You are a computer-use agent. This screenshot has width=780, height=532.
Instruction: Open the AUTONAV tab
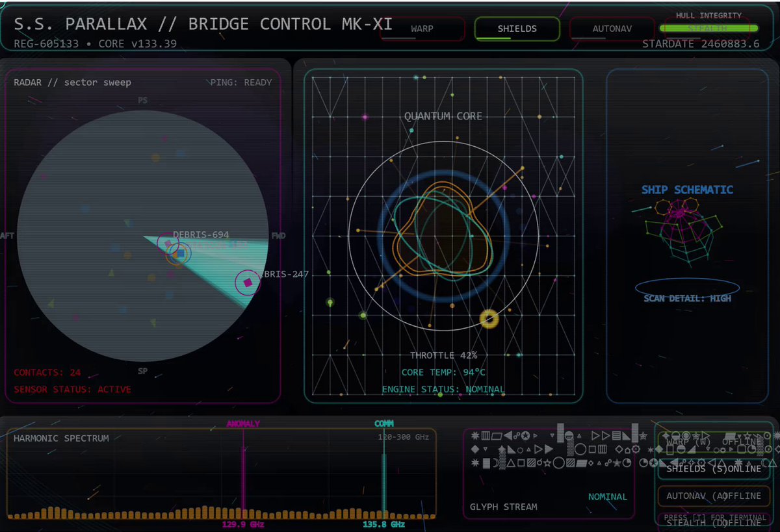click(612, 29)
